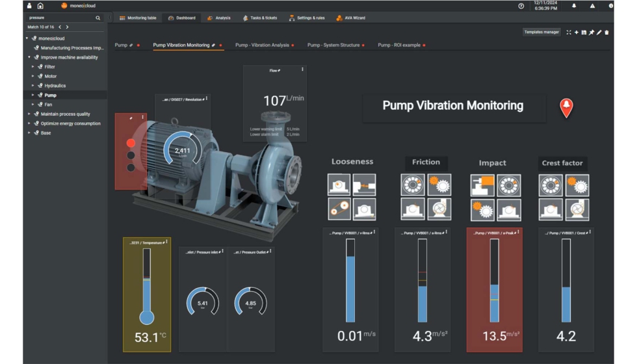
Task: Toggle fullscreen with the expand icon
Action: coord(569,32)
